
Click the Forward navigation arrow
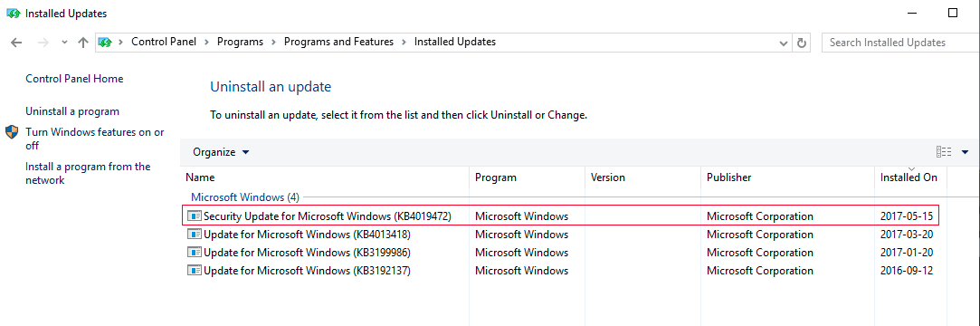43,43
